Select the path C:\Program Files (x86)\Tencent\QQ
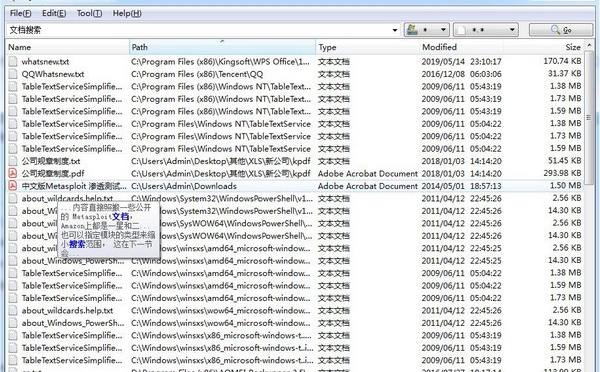The width and height of the screenshot is (600, 372). pyautogui.click(x=197, y=74)
